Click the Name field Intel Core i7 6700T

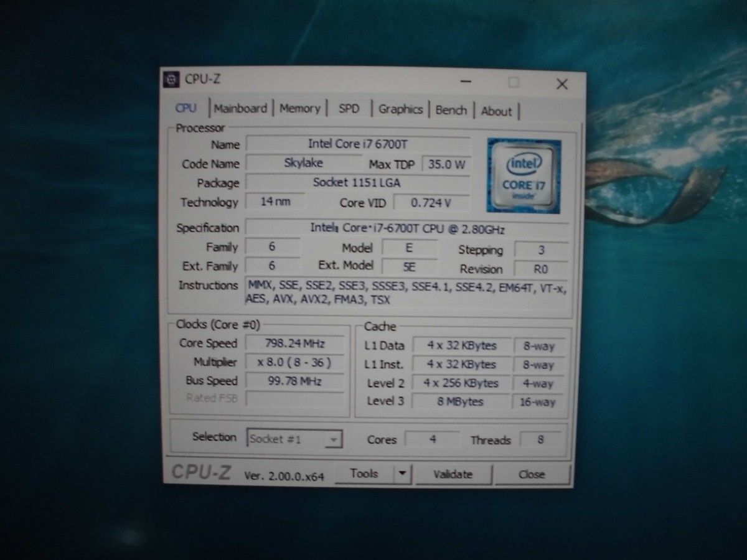click(358, 144)
